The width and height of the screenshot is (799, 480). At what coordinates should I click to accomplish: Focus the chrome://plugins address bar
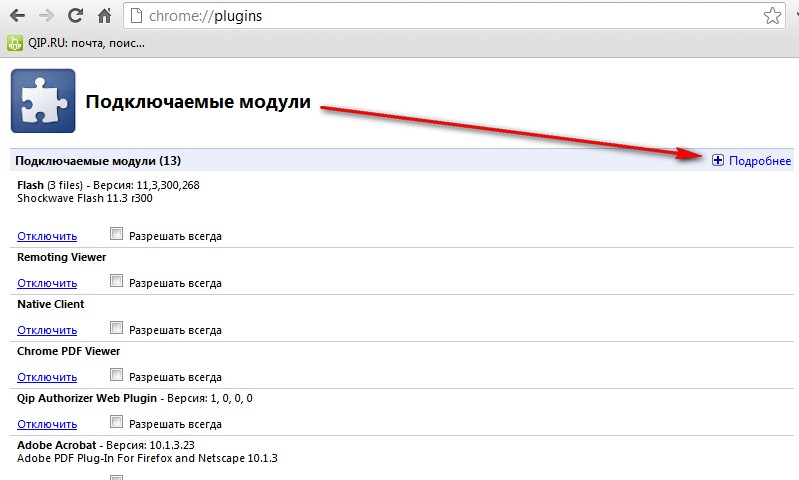coord(454,16)
